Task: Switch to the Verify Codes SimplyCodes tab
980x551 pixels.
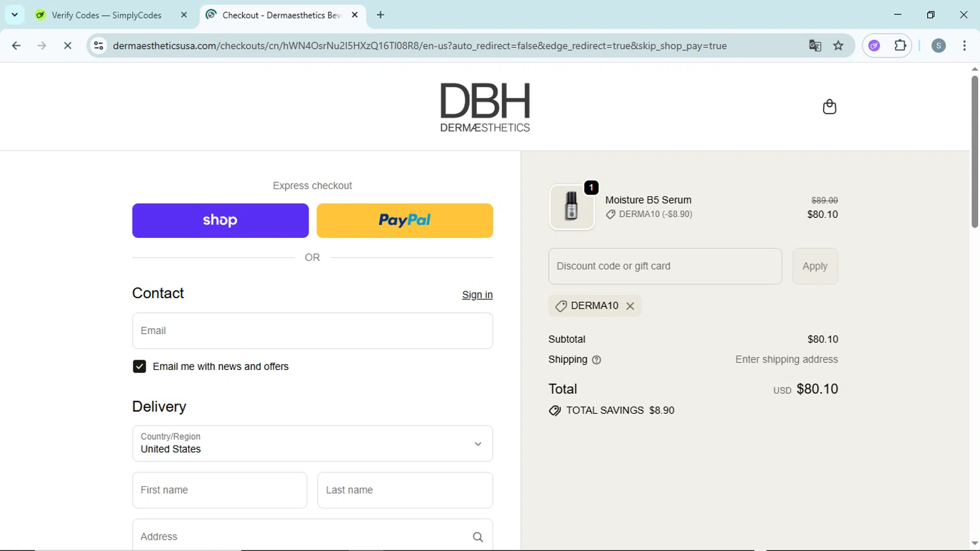Action: 106,15
